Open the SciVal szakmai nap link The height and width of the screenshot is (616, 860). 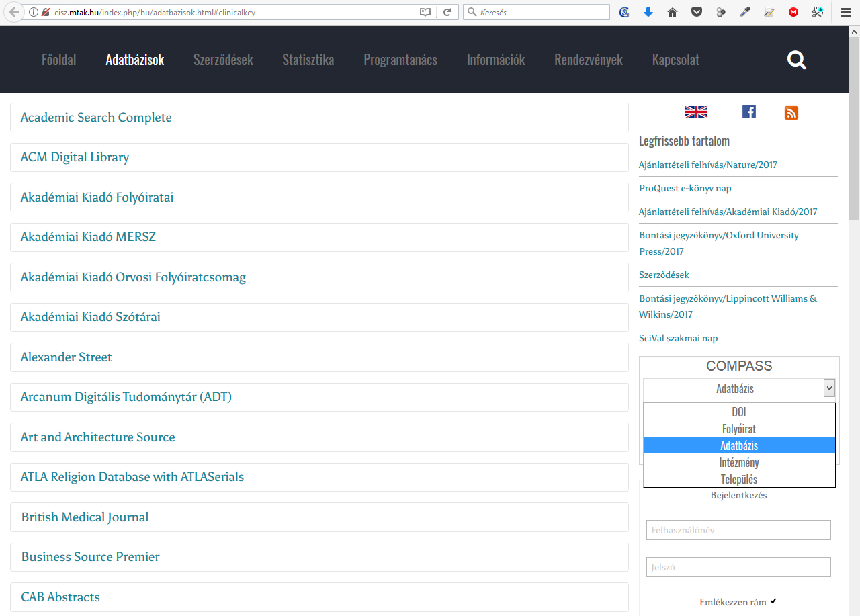679,338
